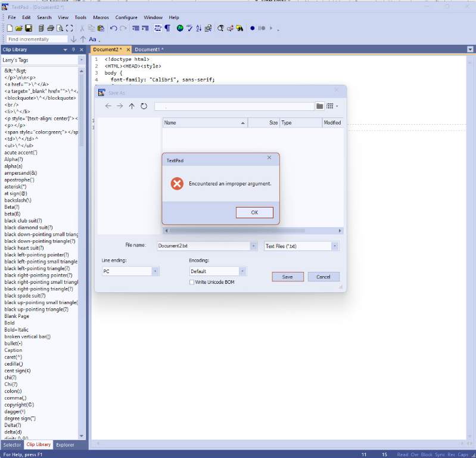This screenshot has width=476, height=458.
Task: Open Print Preview from the toolbar
Action: pyautogui.click(x=60, y=28)
